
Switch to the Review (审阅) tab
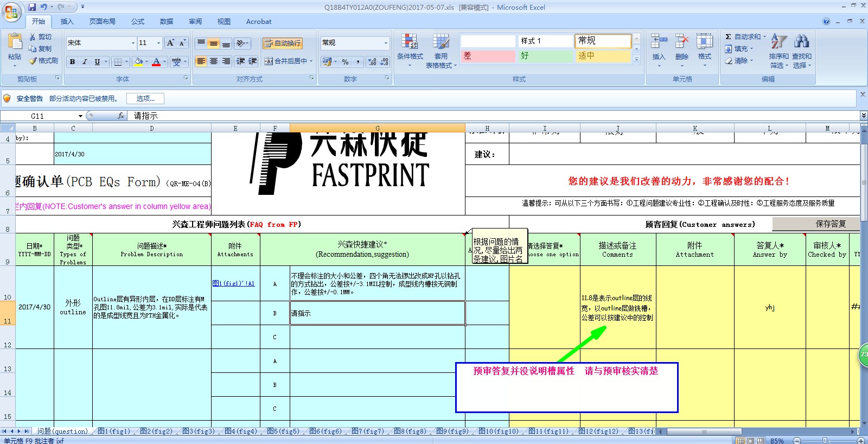click(x=195, y=22)
